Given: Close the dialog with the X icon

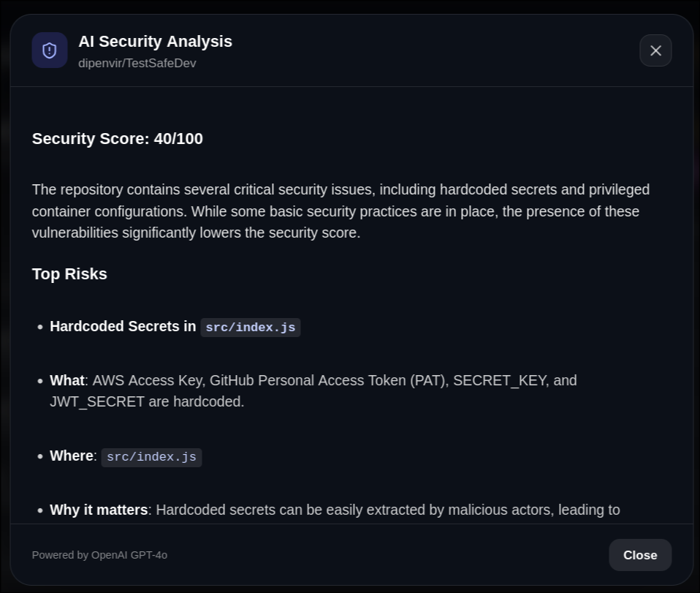Looking at the screenshot, I should [655, 50].
